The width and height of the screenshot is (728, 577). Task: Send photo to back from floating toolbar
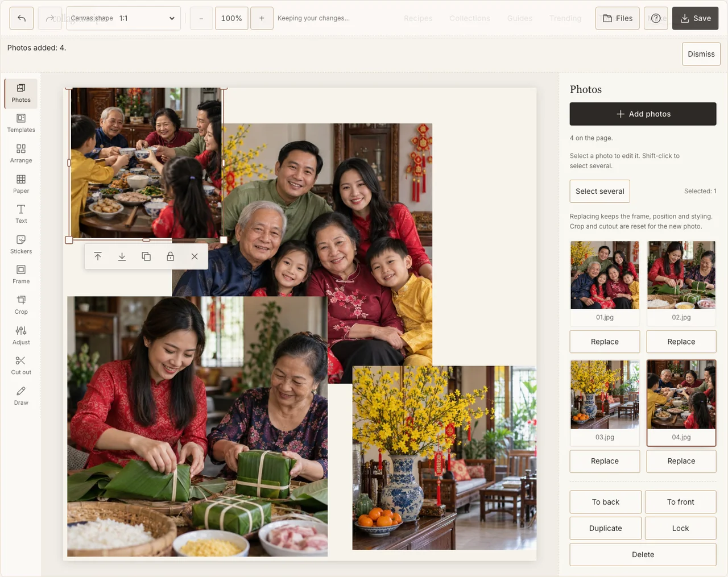(122, 256)
